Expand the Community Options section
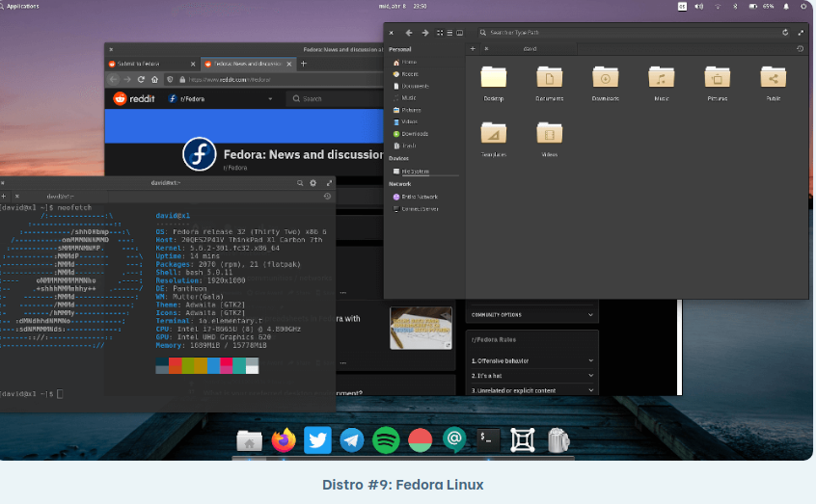 590,314
